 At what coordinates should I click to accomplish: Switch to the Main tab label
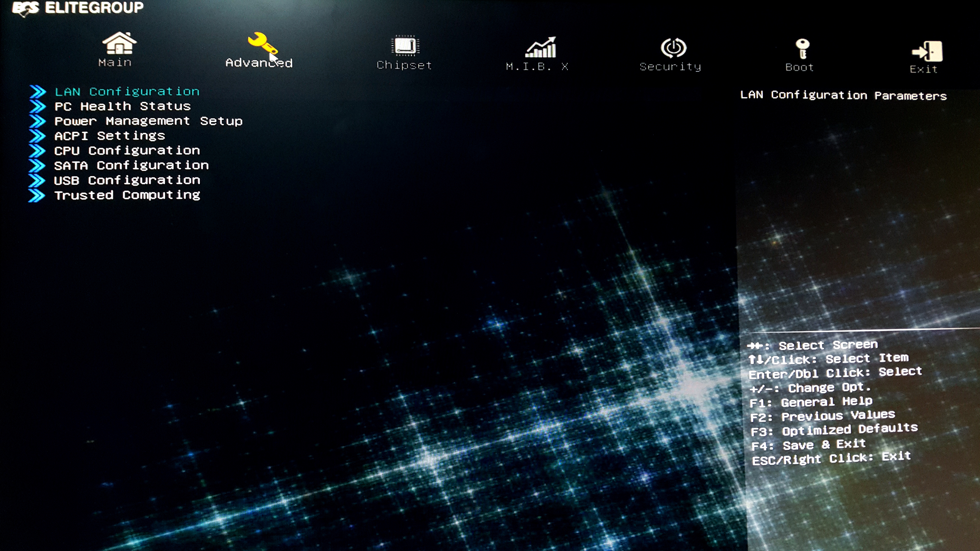pos(115,62)
